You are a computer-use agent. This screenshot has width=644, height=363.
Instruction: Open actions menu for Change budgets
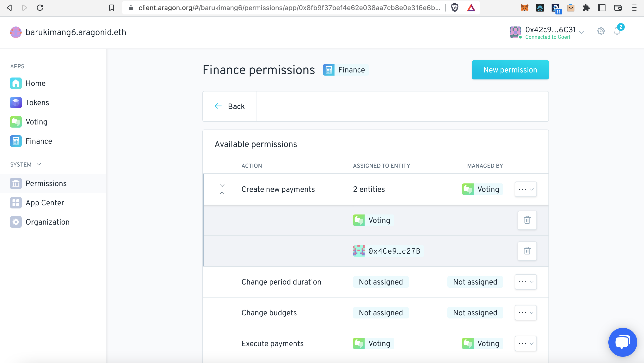coord(526,313)
